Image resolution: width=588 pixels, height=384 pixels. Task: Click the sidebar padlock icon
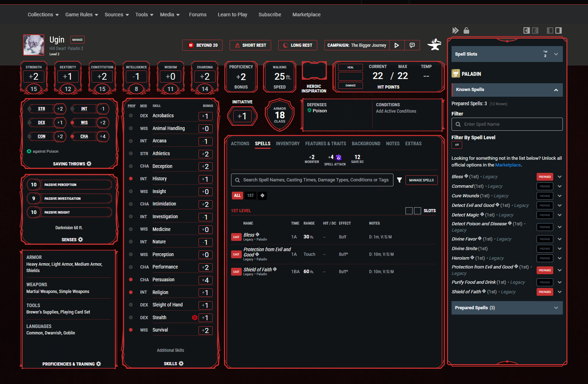pyautogui.click(x=466, y=30)
